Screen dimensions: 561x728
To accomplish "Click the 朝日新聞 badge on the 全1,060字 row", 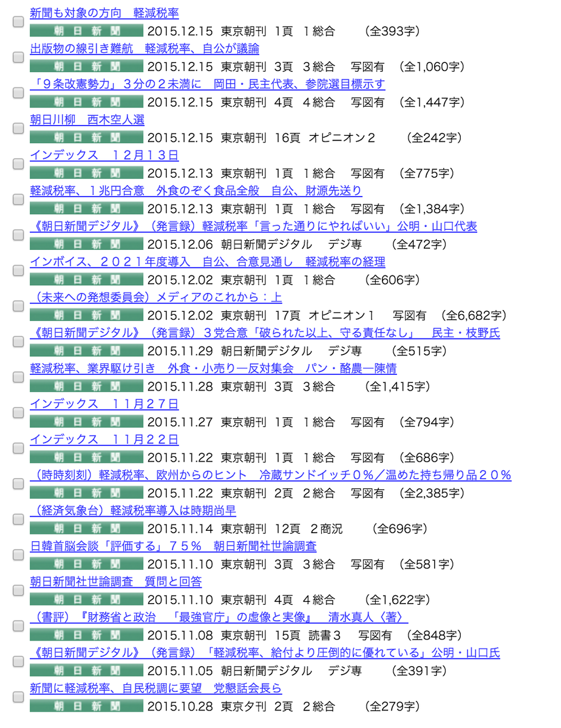I will (87, 66).
